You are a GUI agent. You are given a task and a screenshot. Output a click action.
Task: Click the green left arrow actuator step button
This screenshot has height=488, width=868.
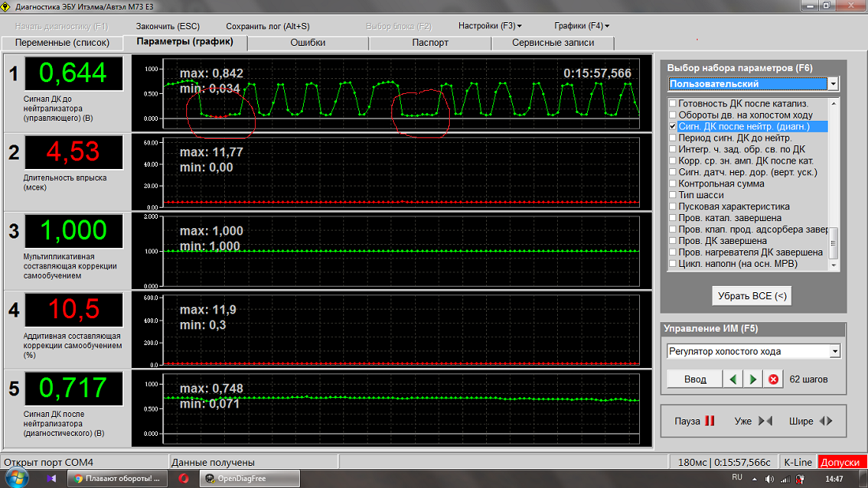(x=734, y=380)
